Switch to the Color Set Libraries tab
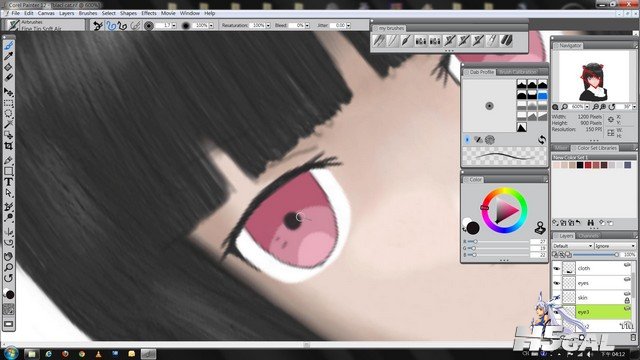The image size is (640, 360). 596,148
